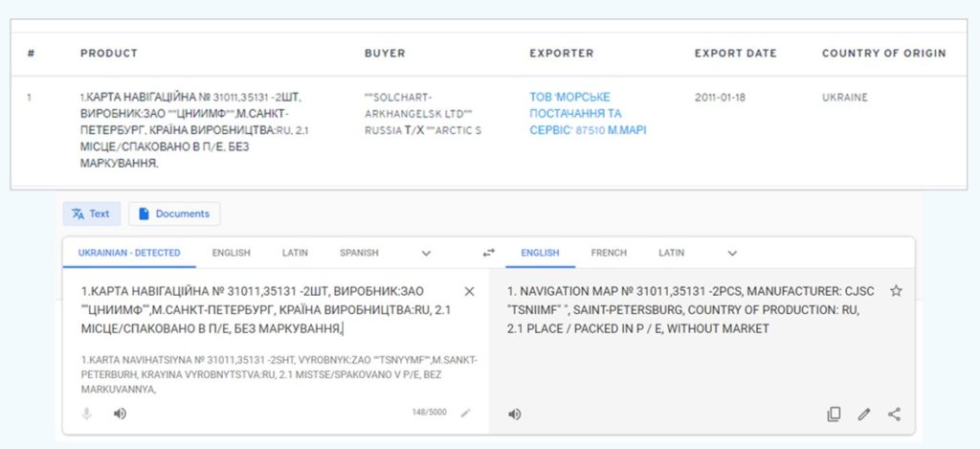Click the BUYER column header

coord(385,54)
